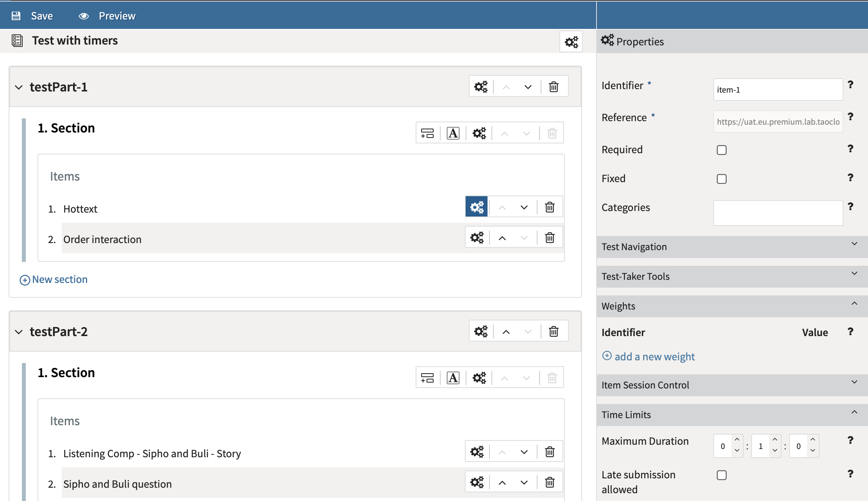Delete the Hottext item
Image resolution: width=868 pixels, height=501 pixels.
coord(550,207)
